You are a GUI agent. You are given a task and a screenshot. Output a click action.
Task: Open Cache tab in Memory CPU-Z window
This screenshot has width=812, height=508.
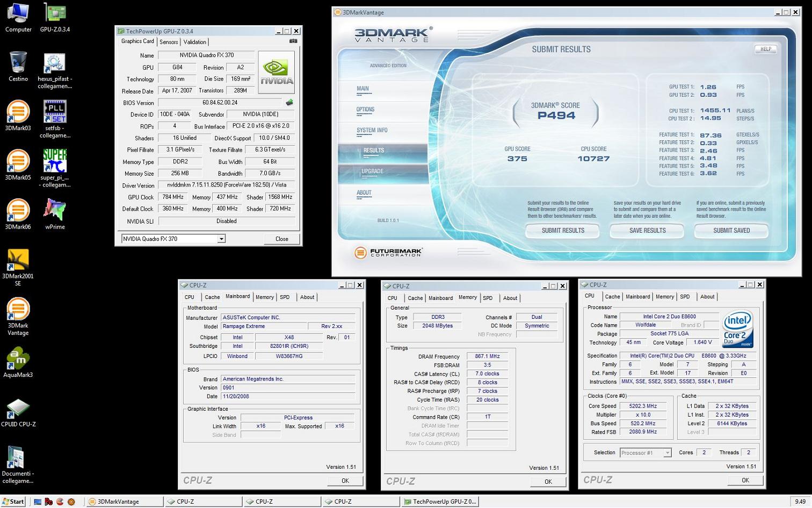415,298
